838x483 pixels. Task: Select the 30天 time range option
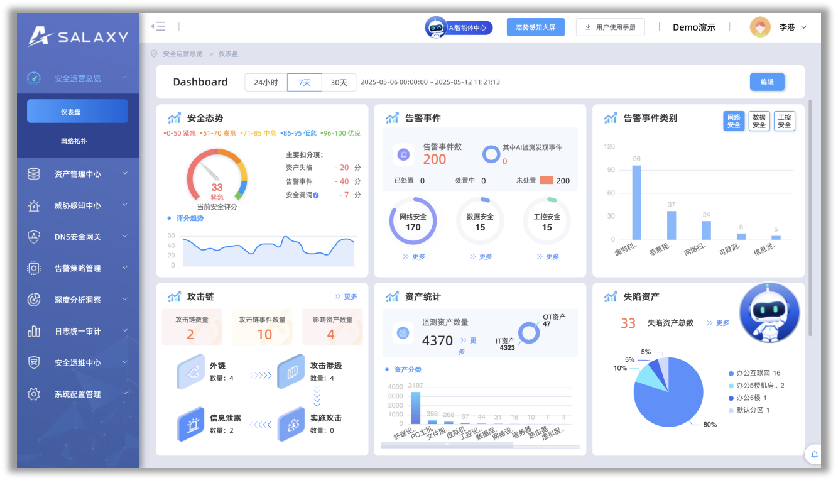click(x=339, y=82)
